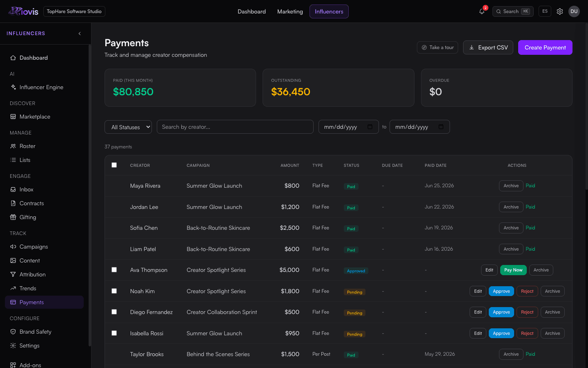This screenshot has width=588, height=368.
Task: Click the $80,850 paid this month value
Action: (133, 92)
